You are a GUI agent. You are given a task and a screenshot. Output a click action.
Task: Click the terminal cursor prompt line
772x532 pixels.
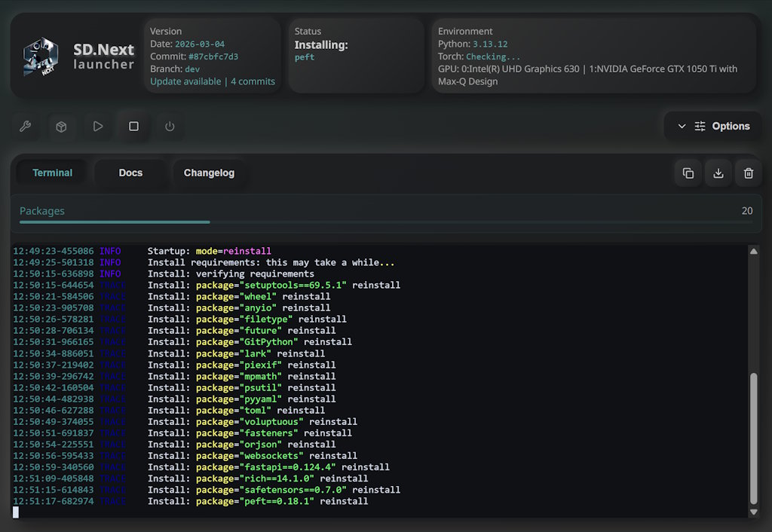16,512
